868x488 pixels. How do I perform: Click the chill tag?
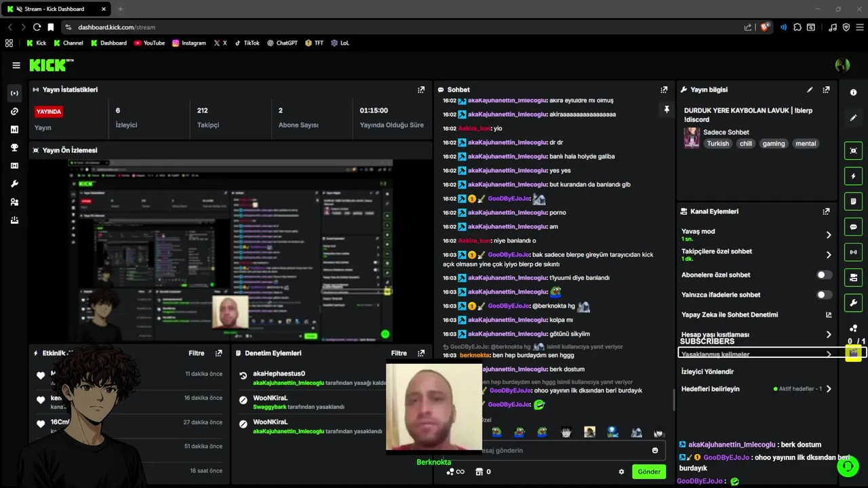[x=745, y=144]
